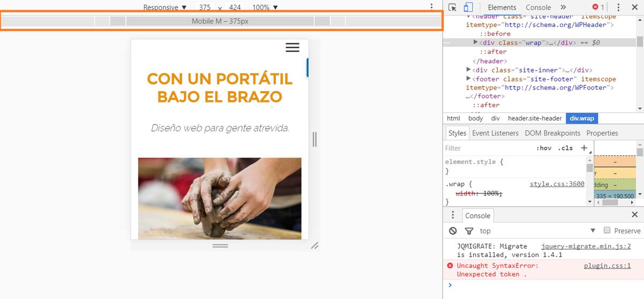Click the clear console icon

[x=453, y=231]
